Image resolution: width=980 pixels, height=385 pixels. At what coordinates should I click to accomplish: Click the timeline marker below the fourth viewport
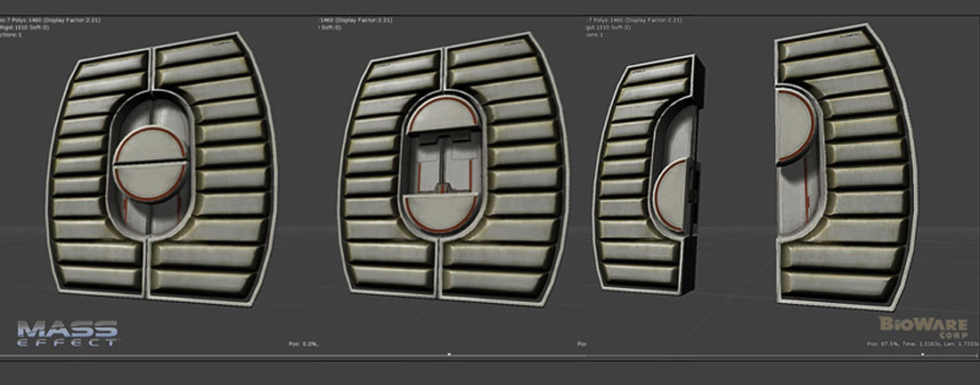click(923, 354)
